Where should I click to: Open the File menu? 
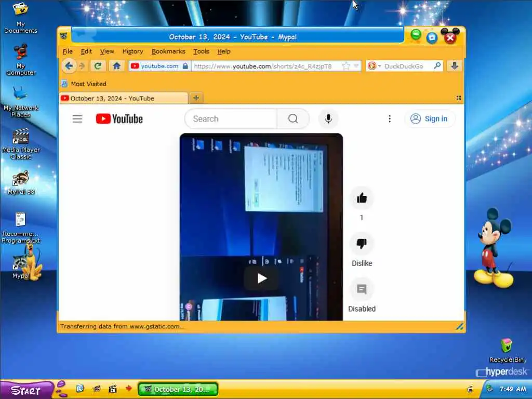[x=68, y=51]
